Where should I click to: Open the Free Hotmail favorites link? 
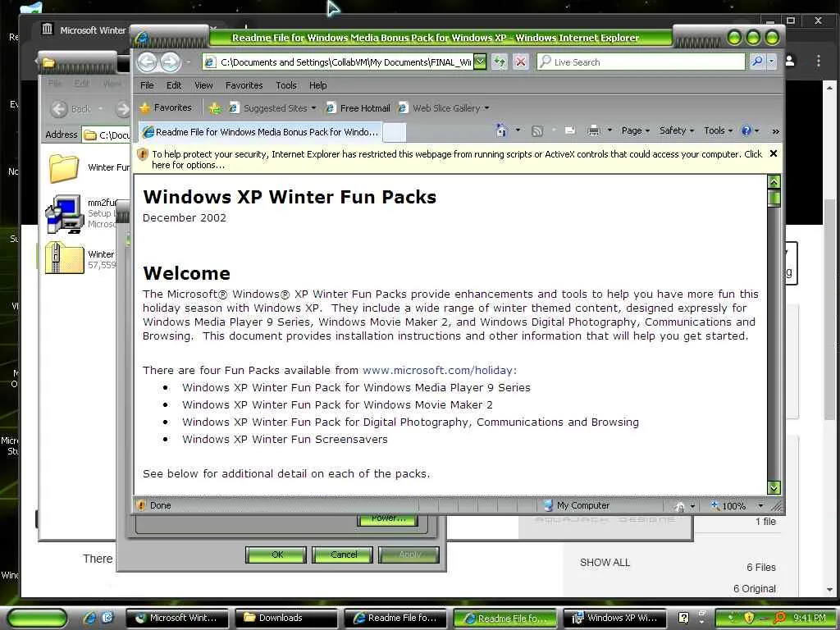(358, 108)
